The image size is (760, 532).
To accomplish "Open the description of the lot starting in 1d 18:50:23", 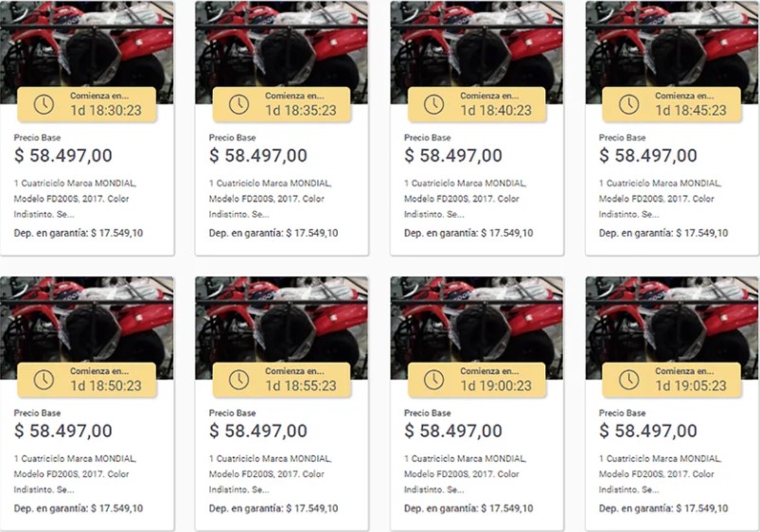I will 75,474.
